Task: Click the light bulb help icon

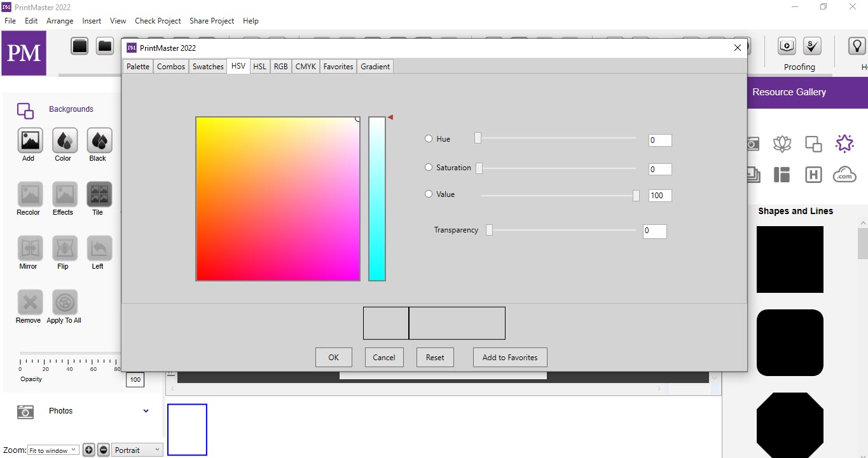Action: [x=857, y=46]
